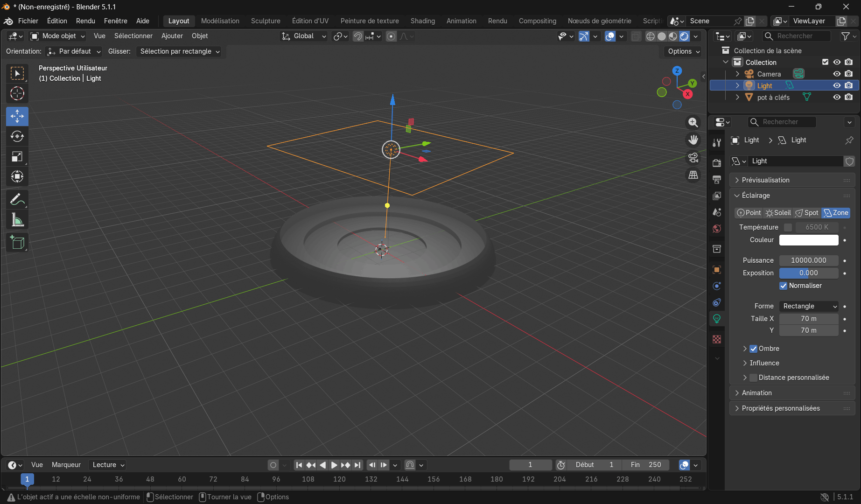Hide the Light object in viewport
Screen dimensions: 861x504
(x=837, y=85)
